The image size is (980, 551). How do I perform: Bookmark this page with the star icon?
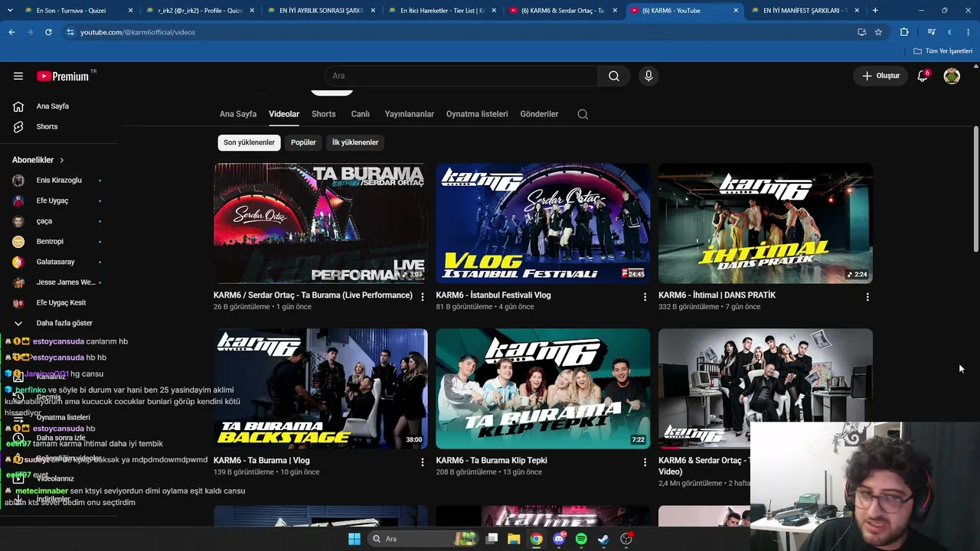coord(878,32)
